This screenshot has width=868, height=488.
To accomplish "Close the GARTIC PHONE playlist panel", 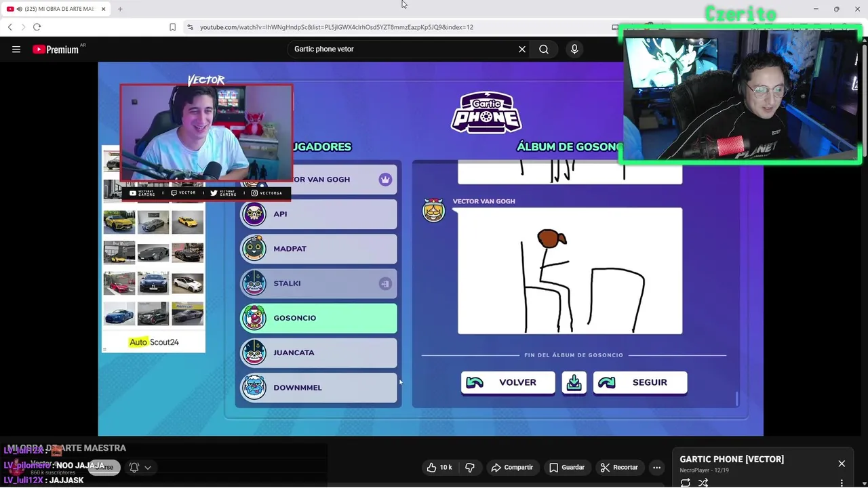I will click(842, 464).
